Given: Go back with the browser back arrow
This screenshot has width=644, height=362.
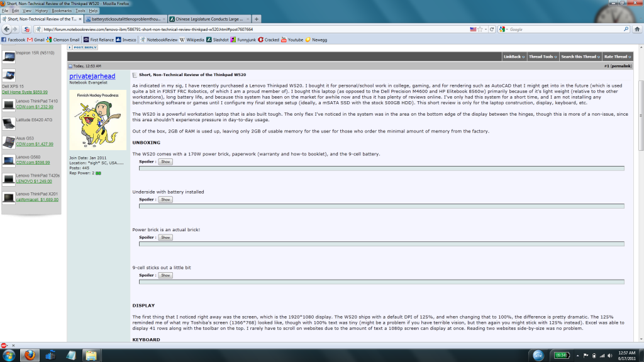Looking at the screenshot, I should tap(6, 29).
